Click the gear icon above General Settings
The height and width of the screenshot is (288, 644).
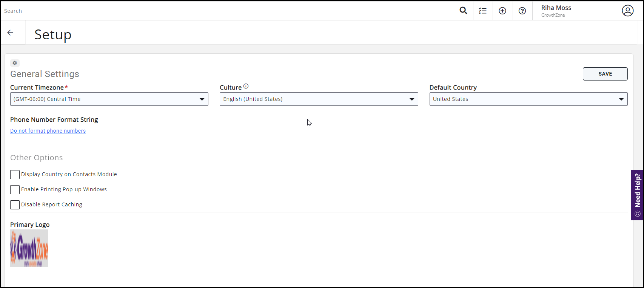(15, 63)
